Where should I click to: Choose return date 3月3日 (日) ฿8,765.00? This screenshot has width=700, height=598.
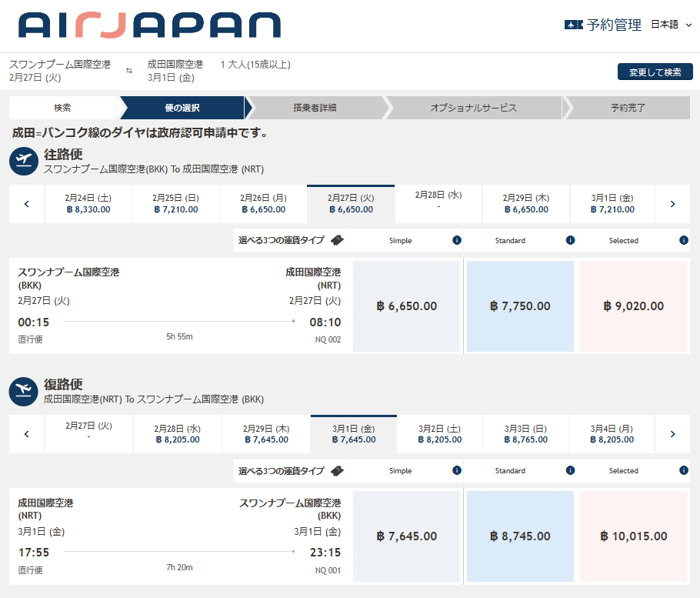point(526,434)
